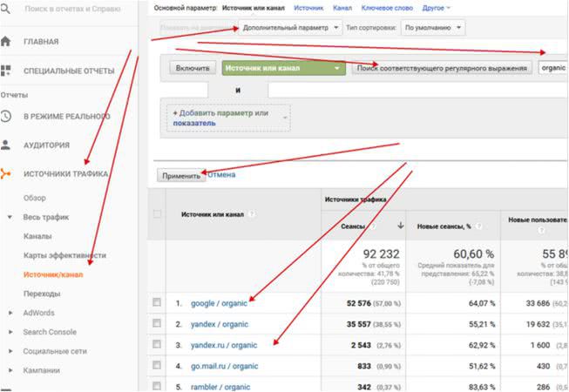Select the Обзор report

tap(35, 198)
